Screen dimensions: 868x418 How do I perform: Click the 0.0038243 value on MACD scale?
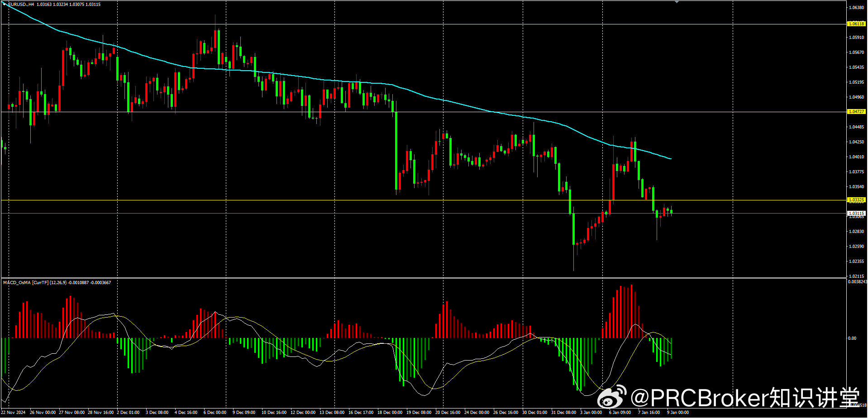(x=857, y=282)
